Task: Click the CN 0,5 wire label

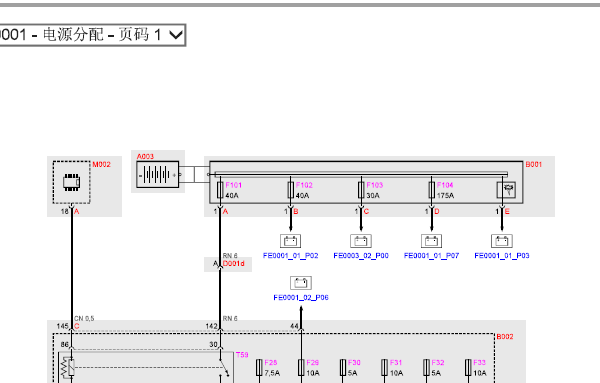Action: [84, 318]
